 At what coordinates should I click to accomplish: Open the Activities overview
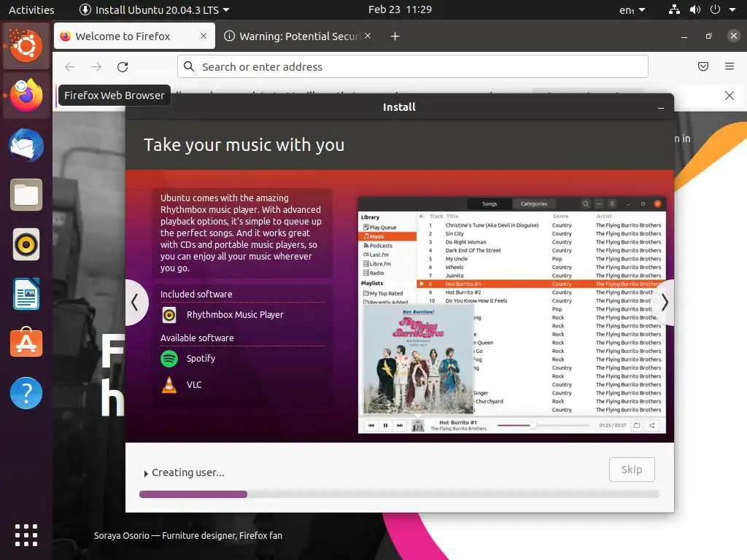tap(31, 9)
